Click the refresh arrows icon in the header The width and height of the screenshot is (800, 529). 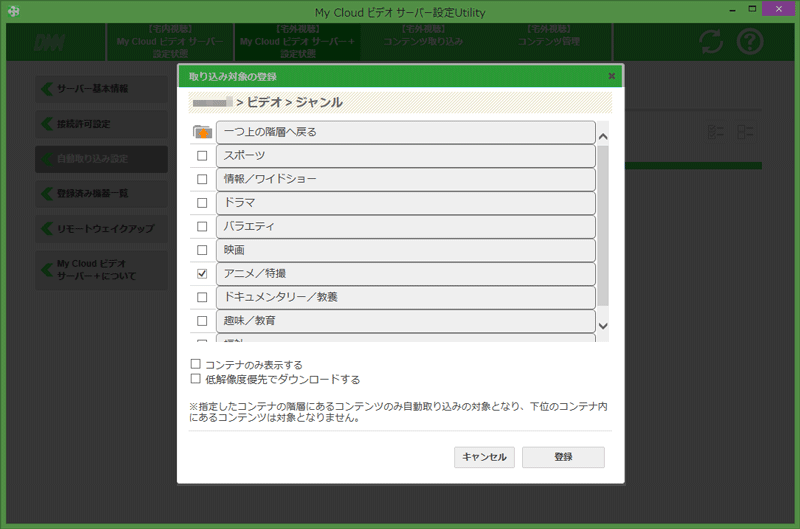(711, 41)
